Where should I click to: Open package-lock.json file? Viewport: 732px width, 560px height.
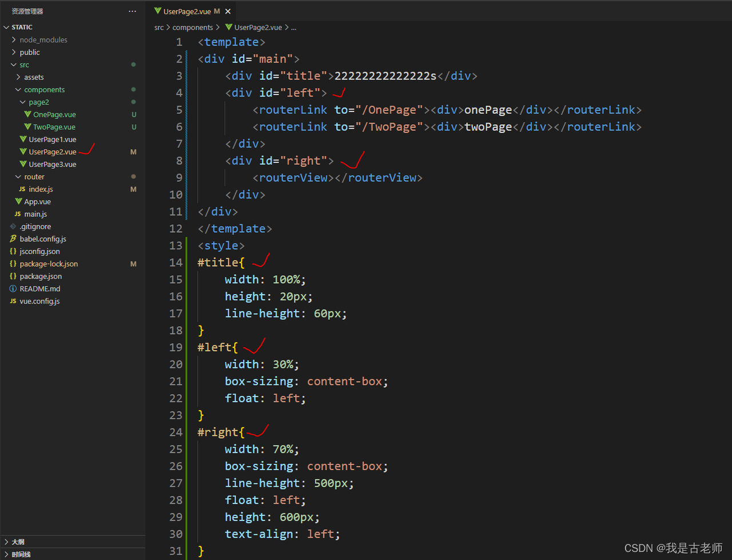coord(49,264)
